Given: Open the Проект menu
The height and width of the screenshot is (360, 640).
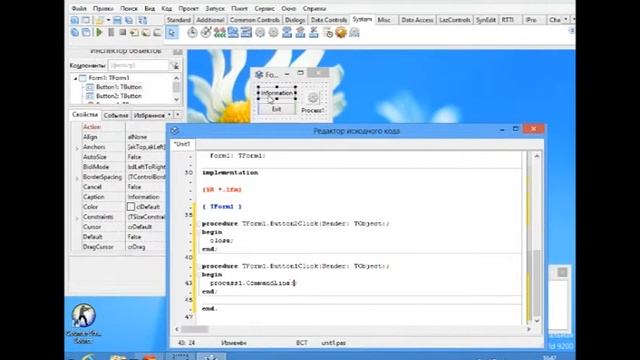Looking at the screenshot, I should [x=189, y=8].
